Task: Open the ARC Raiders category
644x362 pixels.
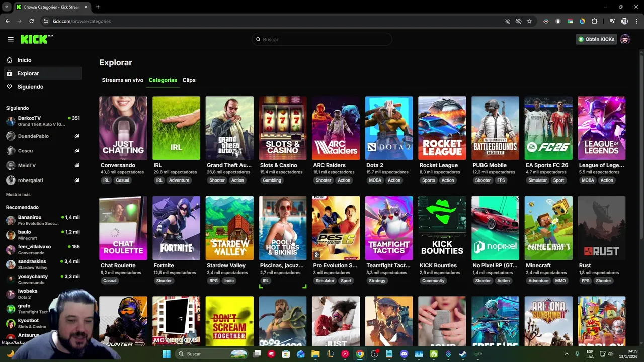Action: coord(336,128)
